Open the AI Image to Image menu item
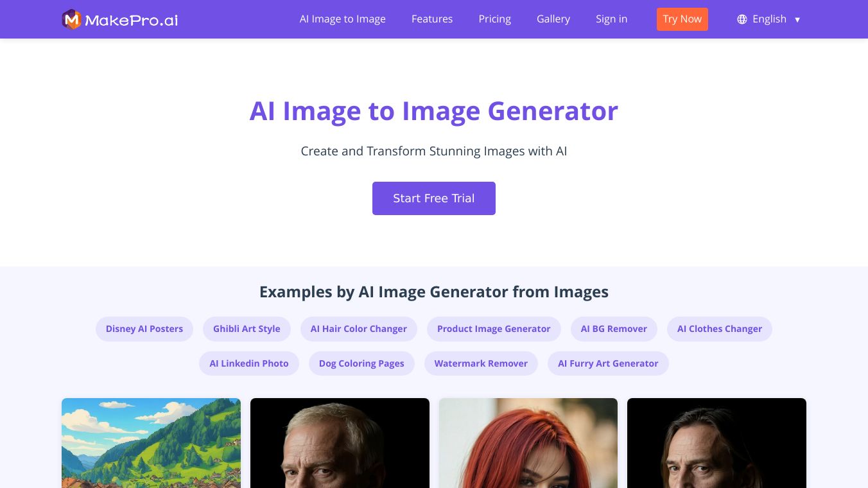 [343, 19]
